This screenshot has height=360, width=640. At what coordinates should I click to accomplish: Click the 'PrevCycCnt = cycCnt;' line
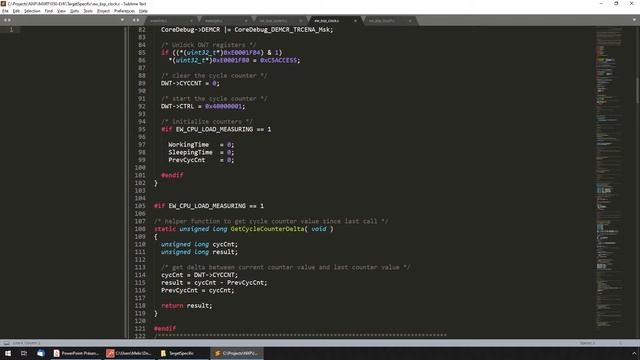(198, 290)
